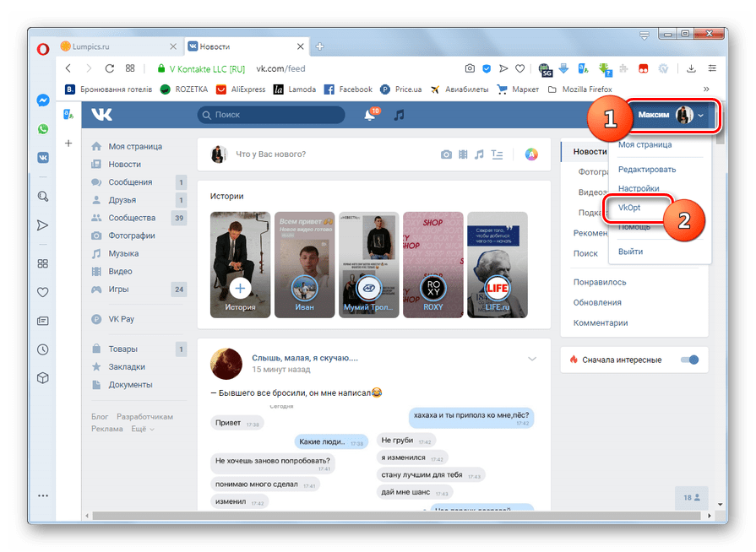Toggle the Сначала интересные switch
Viewport: 756px width, 552px height.
690,360
